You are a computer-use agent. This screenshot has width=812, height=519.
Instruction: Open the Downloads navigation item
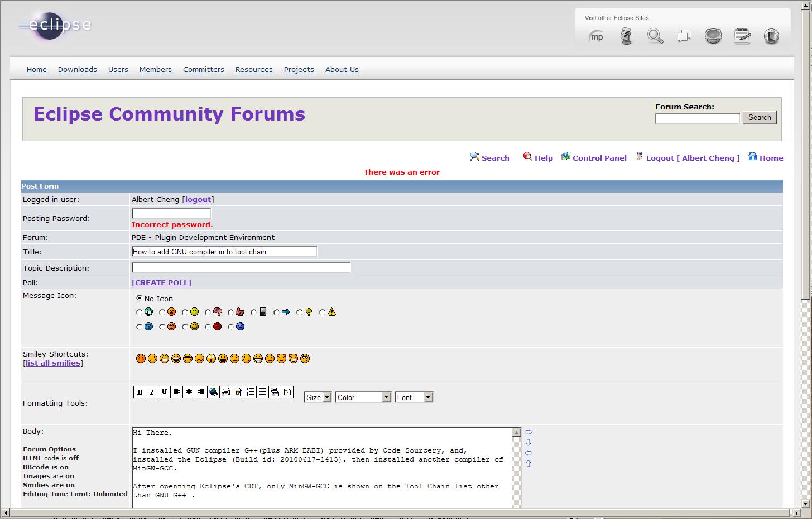pyautogui.click(x=78, y=70)
